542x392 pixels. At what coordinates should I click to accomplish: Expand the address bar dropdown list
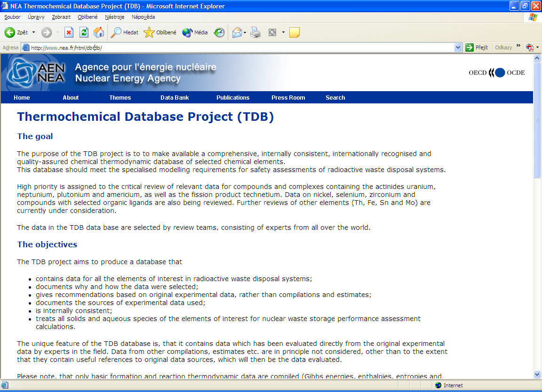[458, 47]
